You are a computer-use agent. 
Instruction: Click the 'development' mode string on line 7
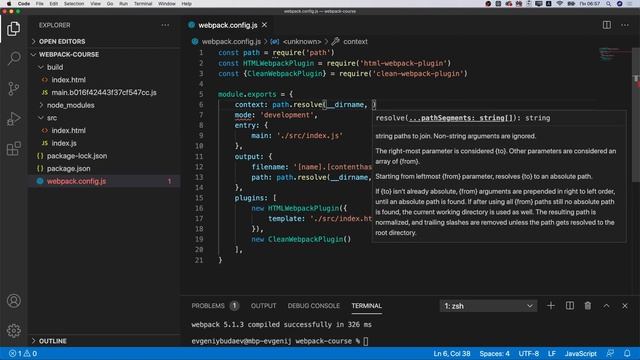[287, 115]
